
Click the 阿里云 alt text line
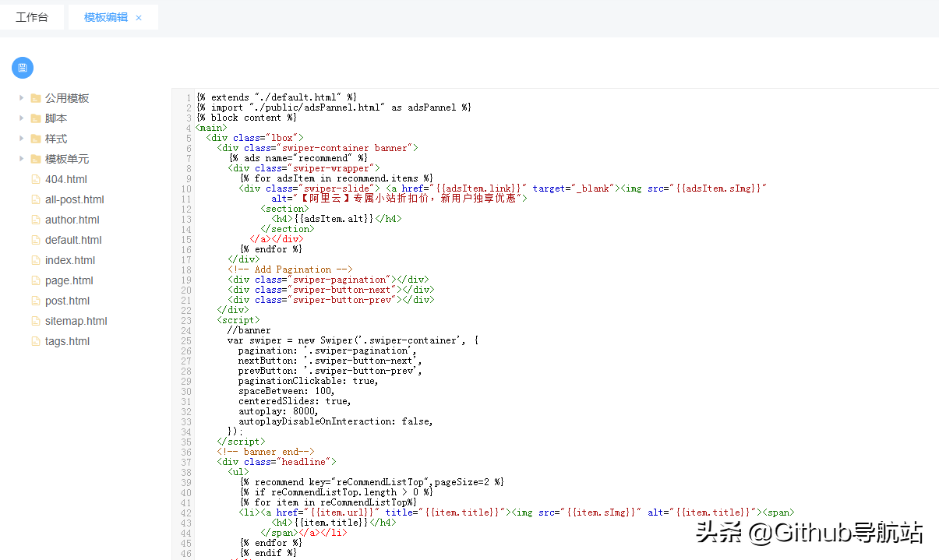pyautogui.click(x=399, y=199)
